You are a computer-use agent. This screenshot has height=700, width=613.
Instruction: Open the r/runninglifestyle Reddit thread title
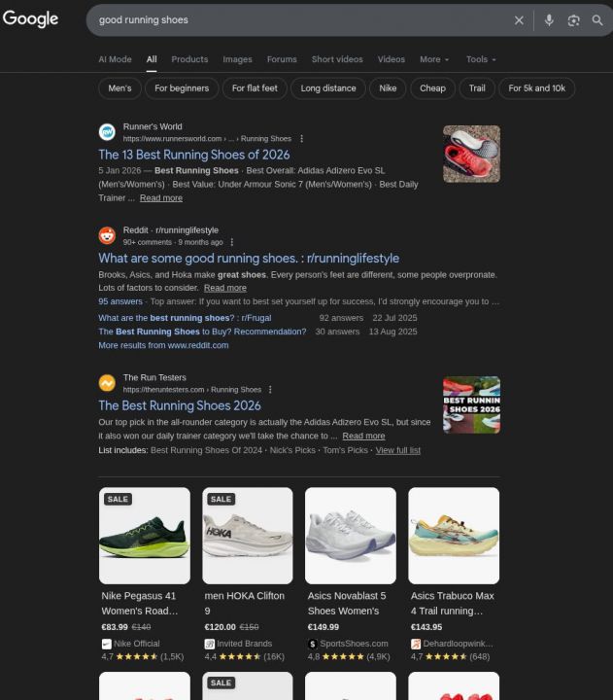[x=249, y=258]
